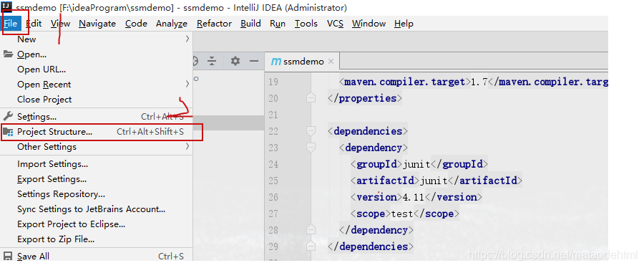Fold marker at line 28 dependency end
644x268 pixels.
[311, 230]
